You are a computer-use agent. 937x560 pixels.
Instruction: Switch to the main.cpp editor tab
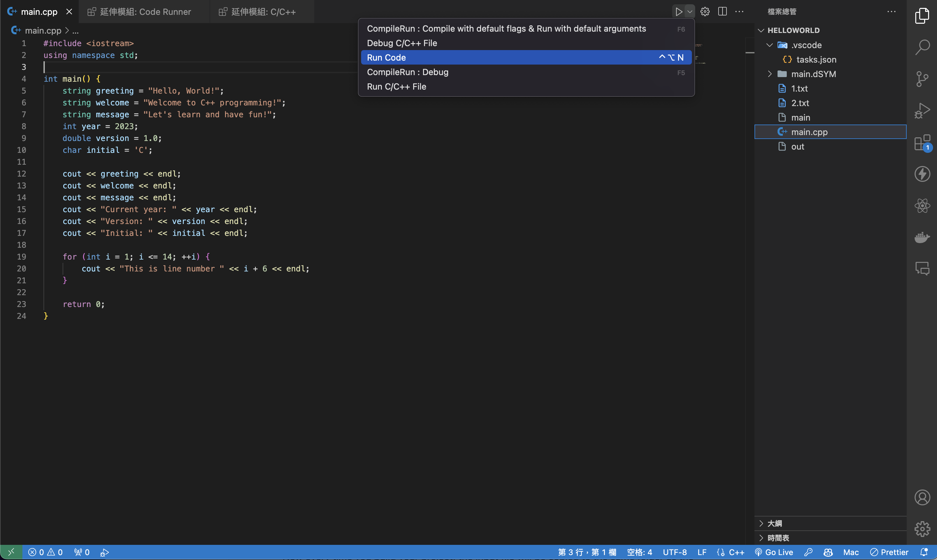click(x=39, y=12)
